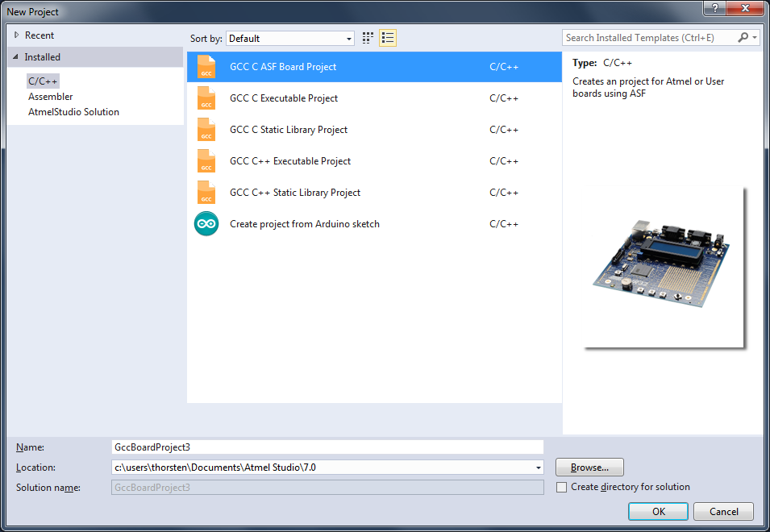770x532 pixels.
Task: Click the board preview image thumbnail
Action: [663, 267]
